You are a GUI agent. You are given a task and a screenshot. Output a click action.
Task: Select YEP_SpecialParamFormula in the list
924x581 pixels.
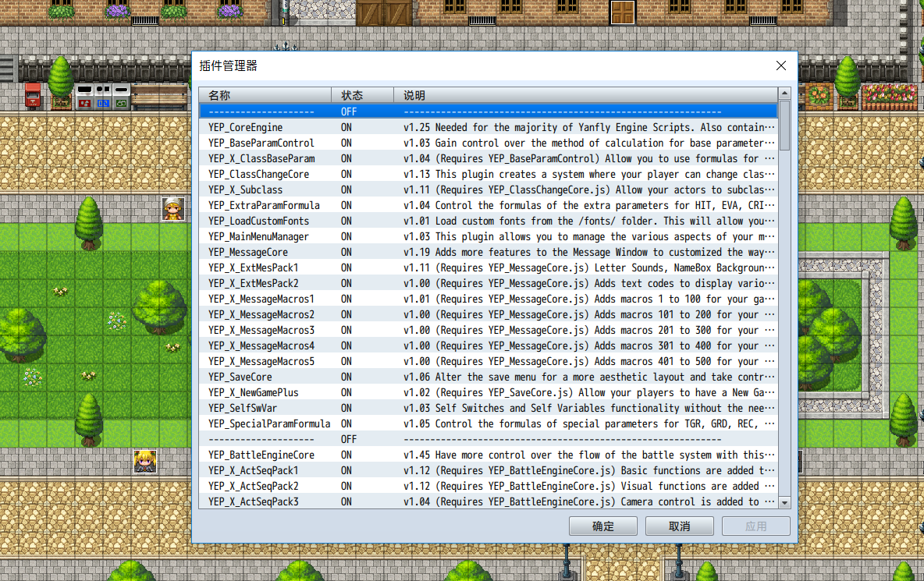[x=489, y=423]
